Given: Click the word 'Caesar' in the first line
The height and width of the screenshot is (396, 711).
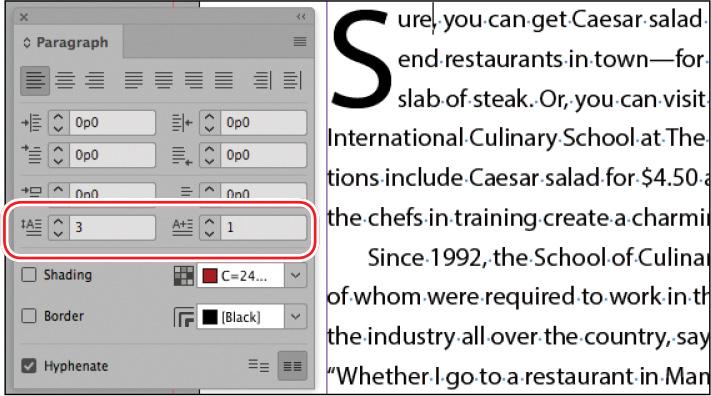Looking at the screenshot, I should (607, 20).
